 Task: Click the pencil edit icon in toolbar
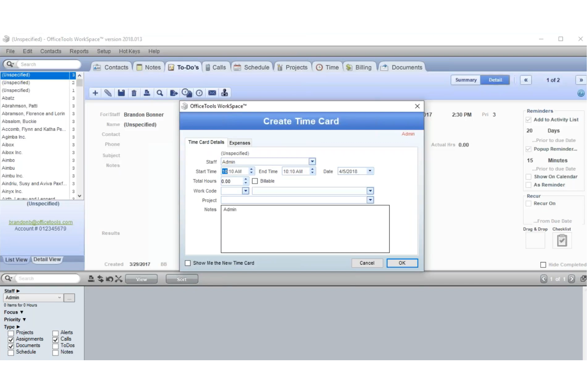[108, 93]
